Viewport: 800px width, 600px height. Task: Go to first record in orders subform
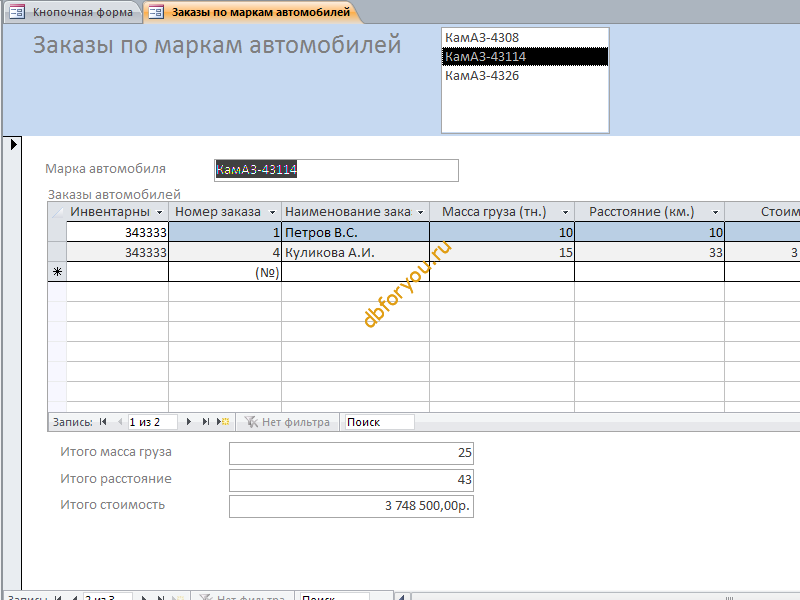[x=103, y=422]
